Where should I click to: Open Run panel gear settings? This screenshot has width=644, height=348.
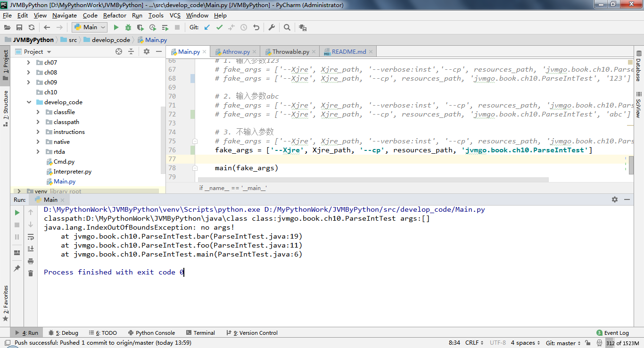(615, 199)
